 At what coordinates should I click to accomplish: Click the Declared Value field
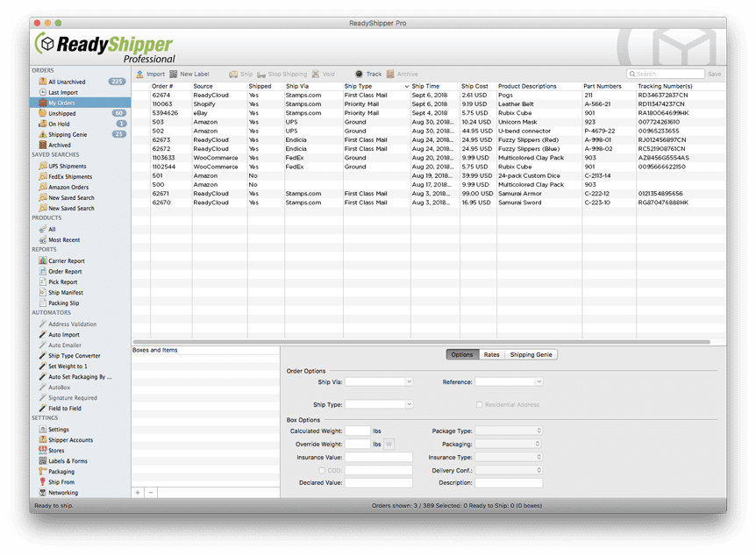coord(379,483)
